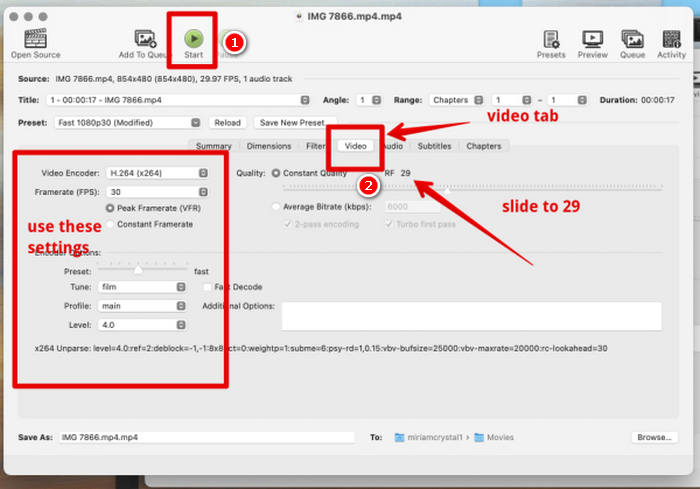Viewport: 700px width, 489px height.
Task: Switch to the Dimensions tab
Action: (269, 146)
